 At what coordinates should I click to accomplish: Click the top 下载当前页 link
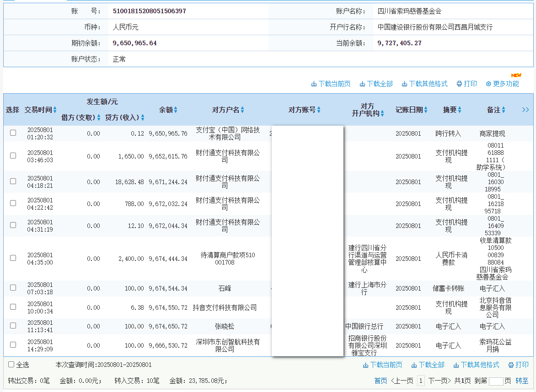334,84
